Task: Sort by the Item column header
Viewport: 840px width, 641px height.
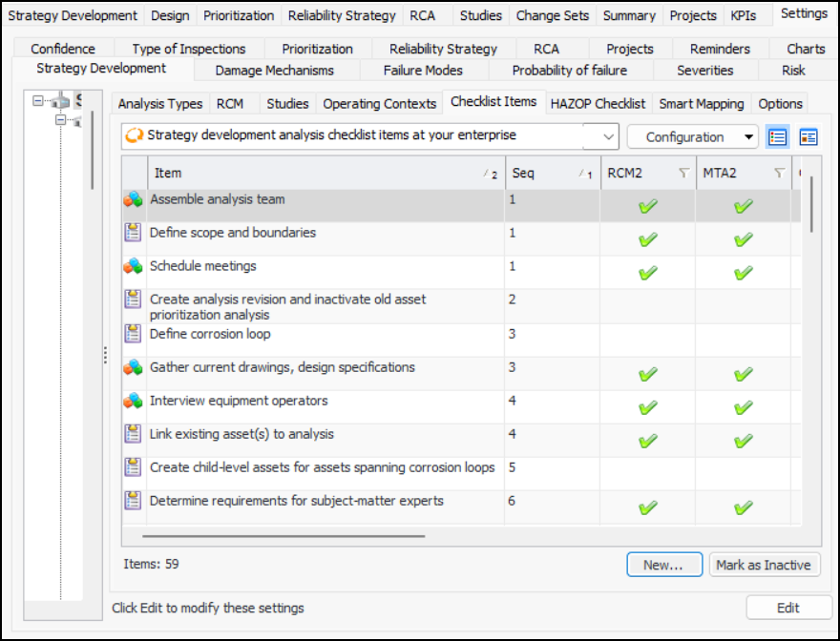Action: (x=315, y=174)
